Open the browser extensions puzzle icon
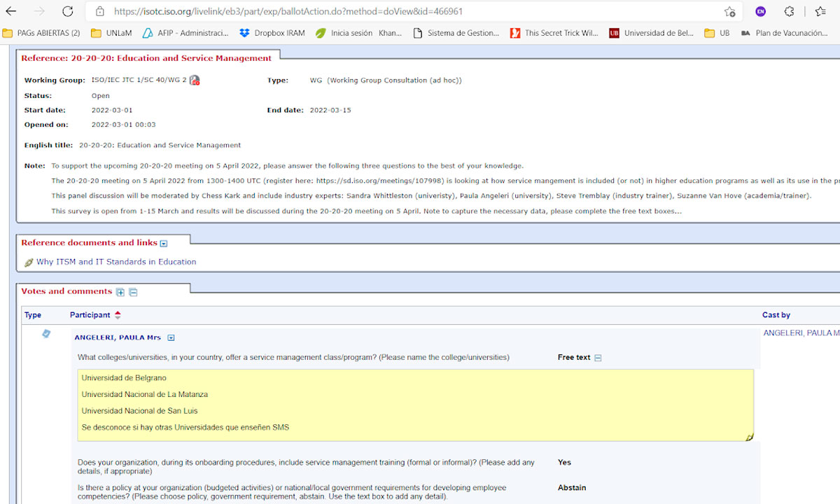 point(789,11)
